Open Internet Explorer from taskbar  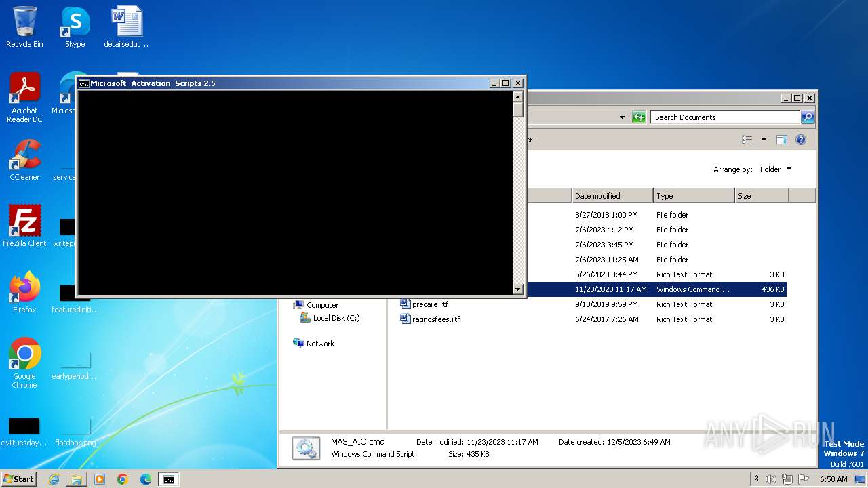point(54,479)
